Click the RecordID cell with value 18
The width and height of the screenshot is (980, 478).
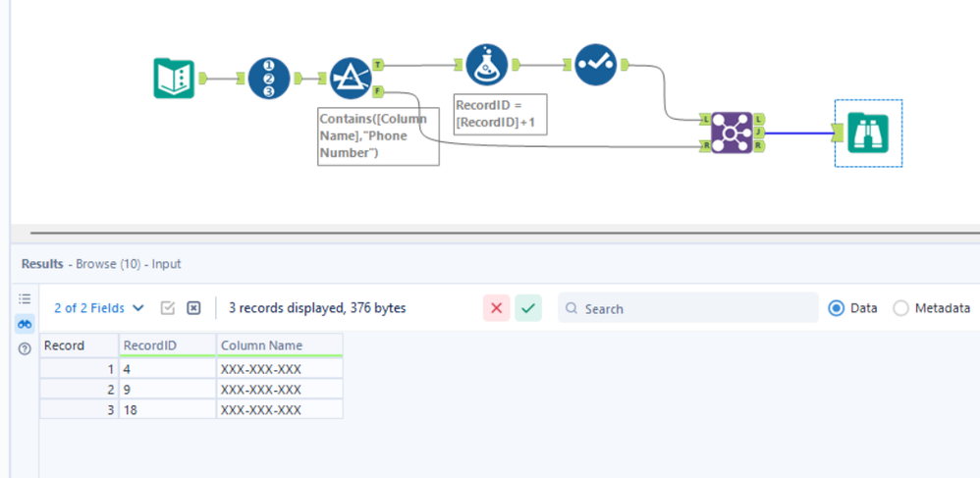pyautogui.click(x=168, y=410)
